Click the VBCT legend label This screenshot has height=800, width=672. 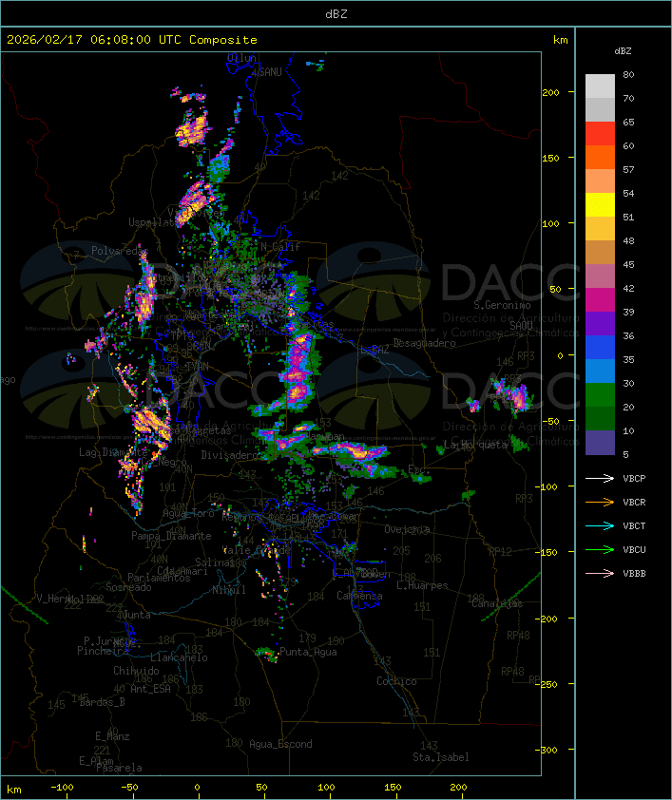(634, 526)
